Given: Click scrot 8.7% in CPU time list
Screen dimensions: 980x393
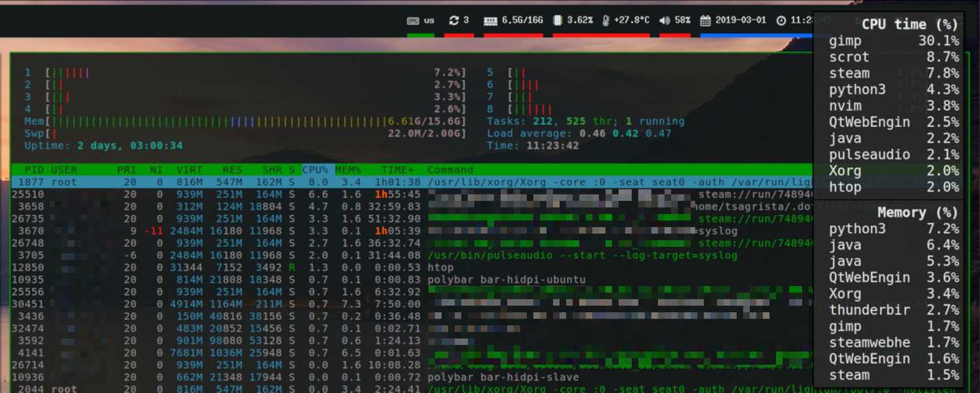Looking at the screenshot, I should click(x=894, y=57).
